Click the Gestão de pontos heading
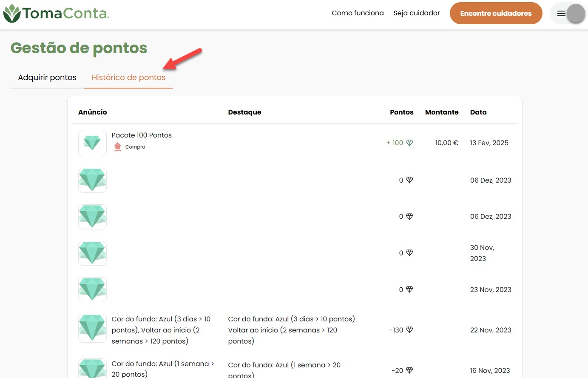This screenshot has height=378, width=588. click(x=79, y=48)
